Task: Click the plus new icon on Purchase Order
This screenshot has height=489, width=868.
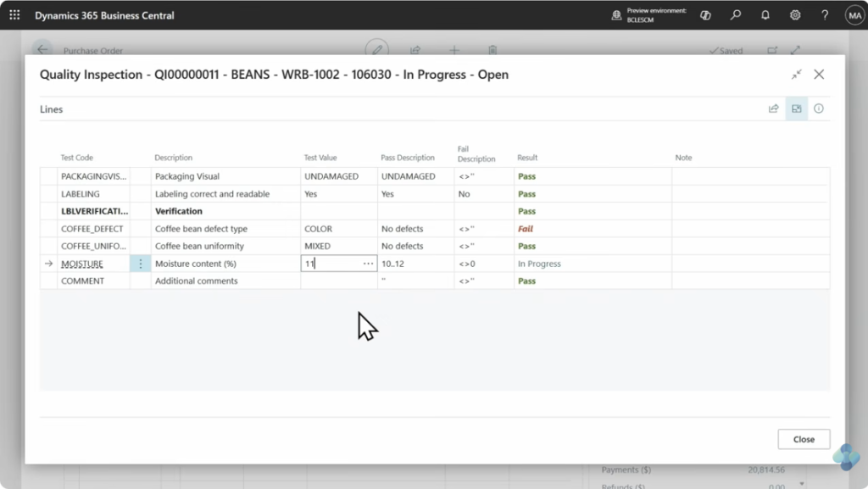Action: coord(454,50)
